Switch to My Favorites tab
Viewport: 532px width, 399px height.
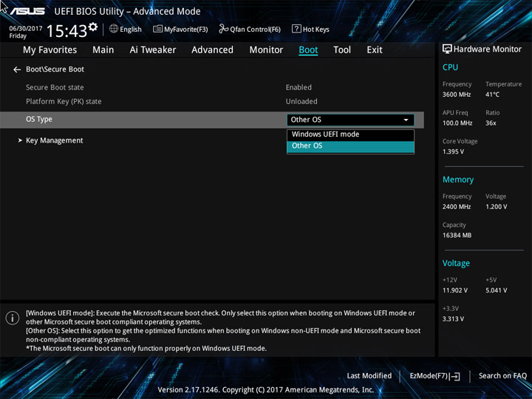(x=50, y=50)
